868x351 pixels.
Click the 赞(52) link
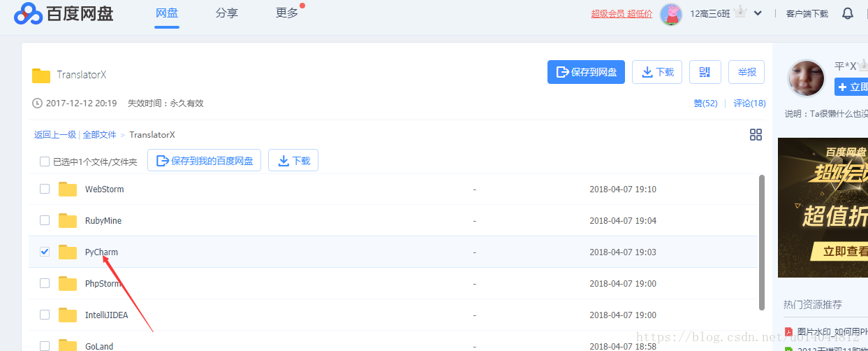tap(705, 103)
